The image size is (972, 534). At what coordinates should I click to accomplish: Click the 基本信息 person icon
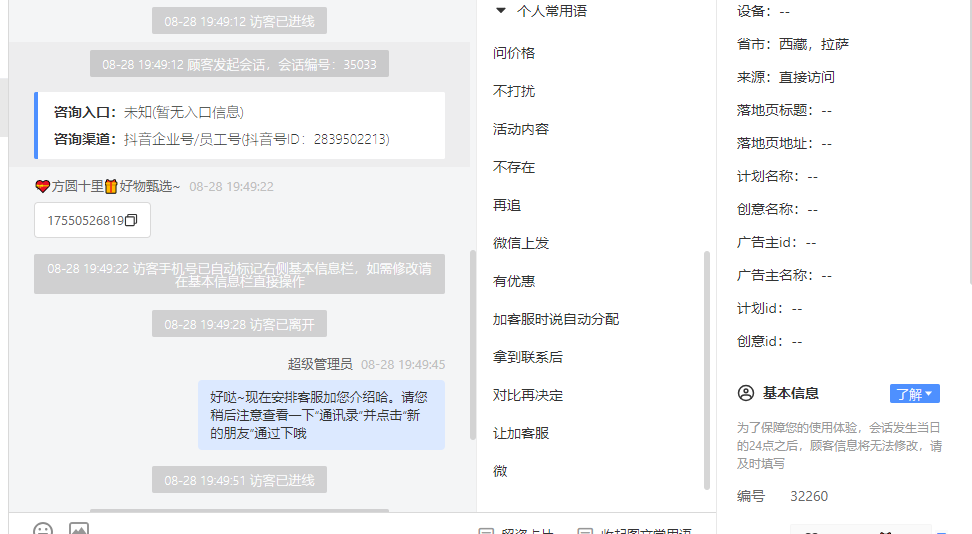coord(746,393)
